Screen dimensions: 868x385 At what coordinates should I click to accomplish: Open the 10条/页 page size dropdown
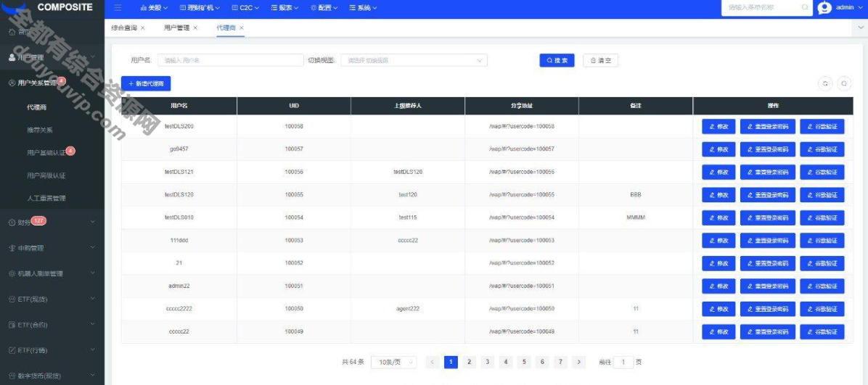pos(393,362)
